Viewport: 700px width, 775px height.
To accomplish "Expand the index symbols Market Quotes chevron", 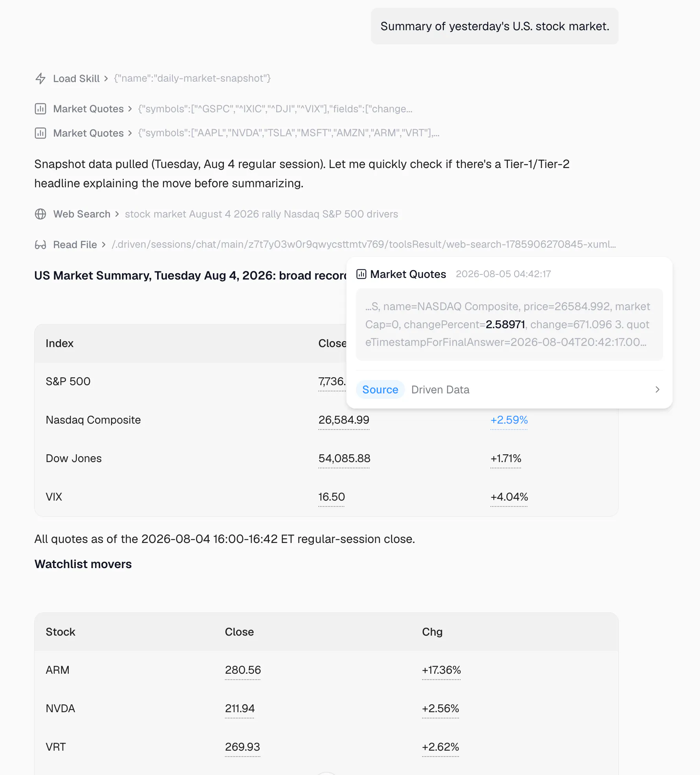I will 130,109.
